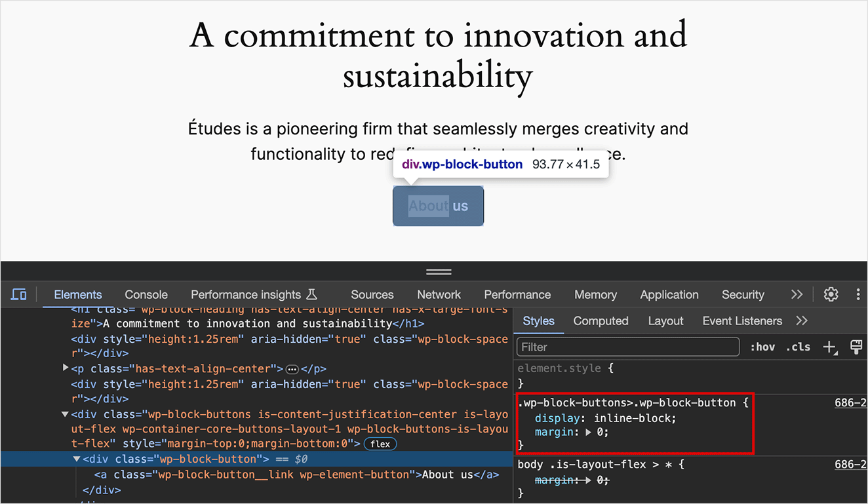This screenshot has height=504, width=868.
Task: Collapse the wp-block-buttons div in the DOM tree
Action: point(64,414)
